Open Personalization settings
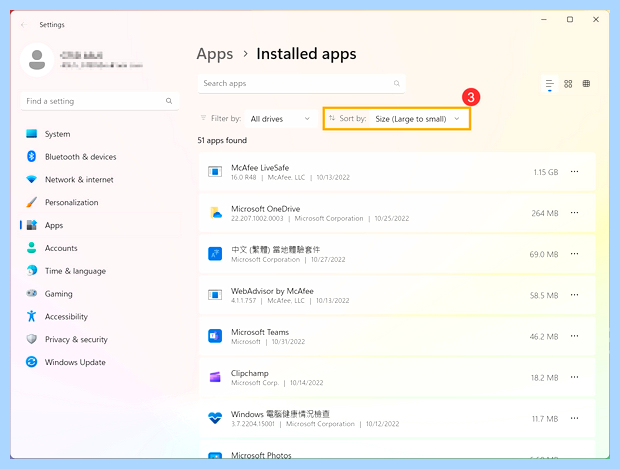 pos(100,202)
